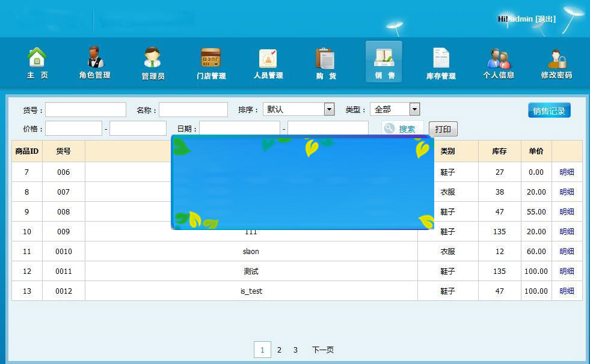Switch to the 销售 sales tab
This screenshot has height=364, width=590.
coord(383,62)
